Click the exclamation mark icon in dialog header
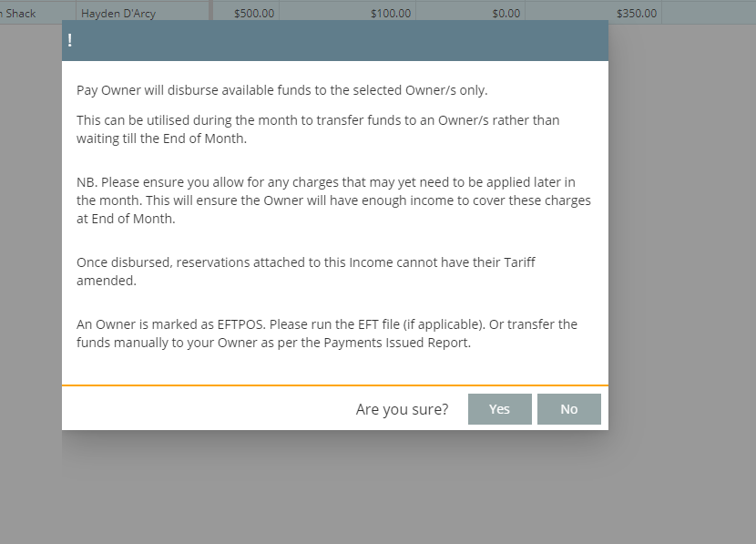The height and width of the screenshot is (544, 756). (70, 41)
